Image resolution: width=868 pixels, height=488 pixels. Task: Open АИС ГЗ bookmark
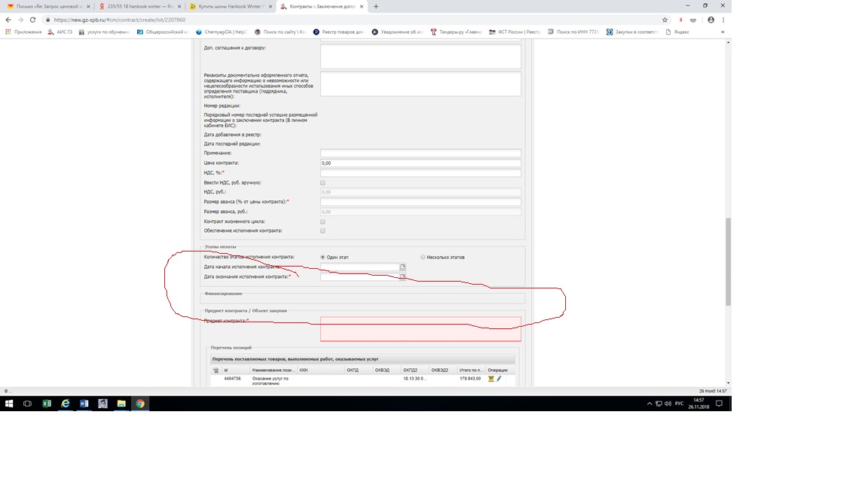(x=60, y=32)
